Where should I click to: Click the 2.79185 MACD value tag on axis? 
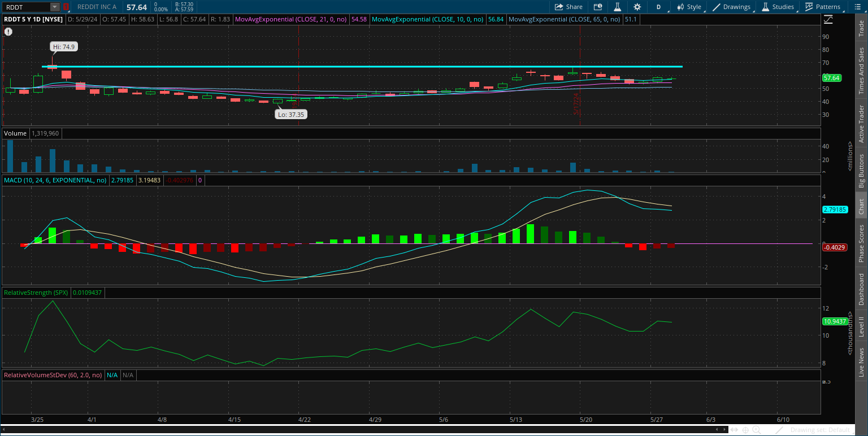(834, 210)
